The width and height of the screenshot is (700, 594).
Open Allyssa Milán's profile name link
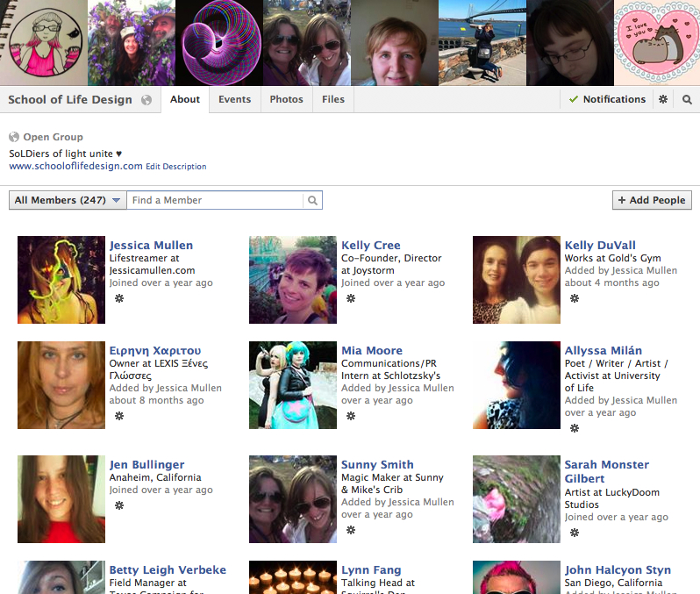pyautogui.click(x=604, y=351)
